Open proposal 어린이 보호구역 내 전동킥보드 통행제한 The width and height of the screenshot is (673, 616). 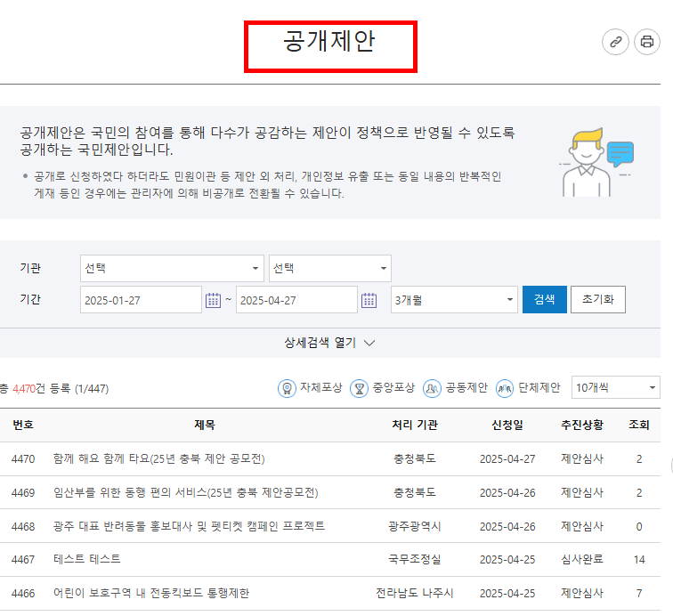[x=151, y=593]
